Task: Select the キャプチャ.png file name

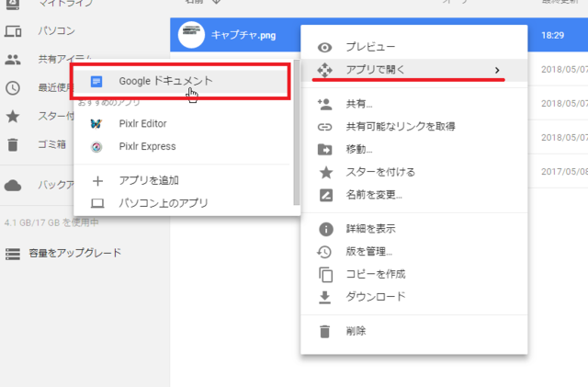Action: pyautogui.click(x=243, y=35)
